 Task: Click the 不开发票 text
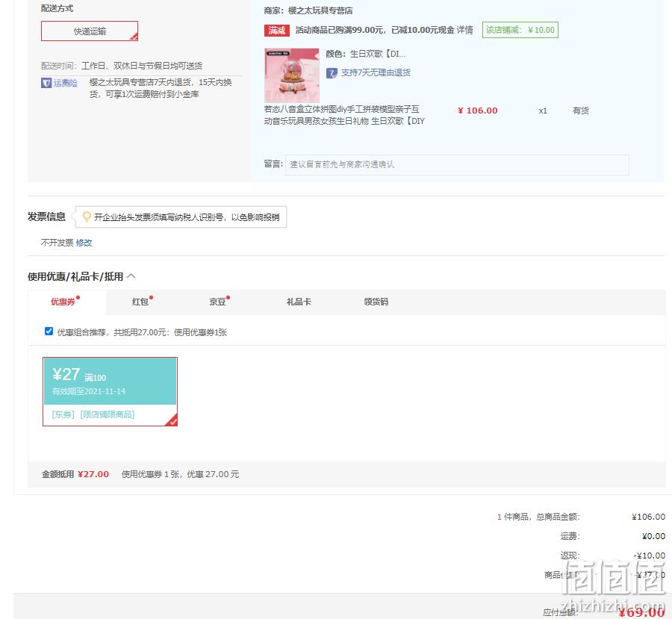(x=57, y=243)
